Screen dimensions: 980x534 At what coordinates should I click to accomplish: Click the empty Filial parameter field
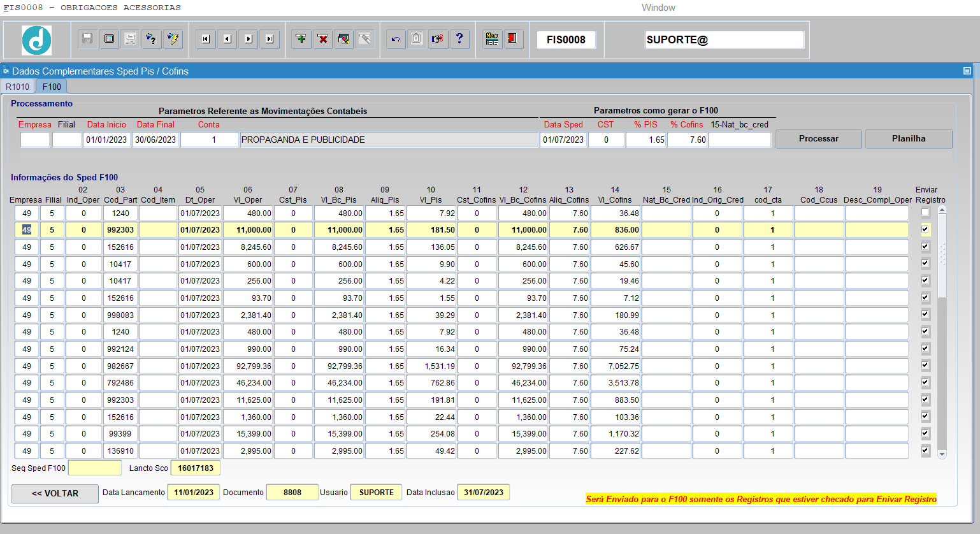tap(67, 140)
